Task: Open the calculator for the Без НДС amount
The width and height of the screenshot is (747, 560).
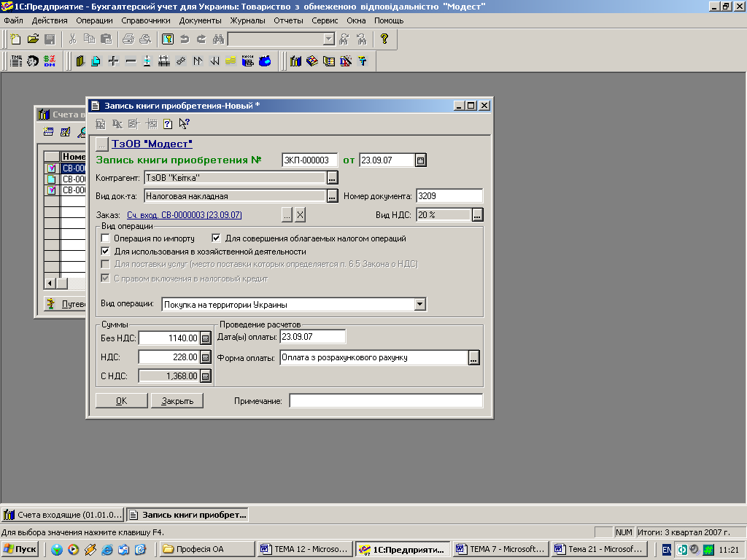Action: 205,338
